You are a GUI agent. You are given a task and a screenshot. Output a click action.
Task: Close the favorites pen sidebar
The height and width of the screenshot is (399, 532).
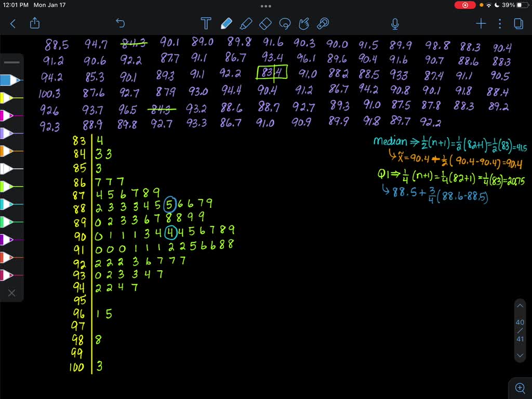tap(11, 293)
